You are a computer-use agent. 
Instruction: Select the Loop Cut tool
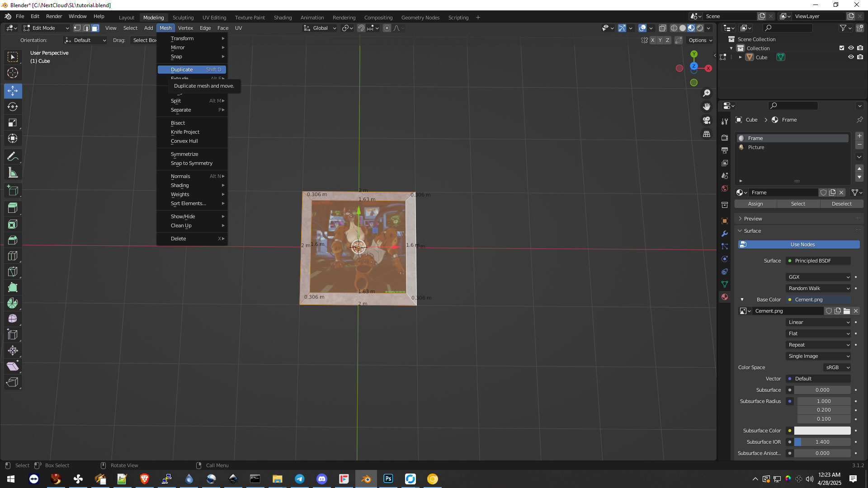coord(13,256)
